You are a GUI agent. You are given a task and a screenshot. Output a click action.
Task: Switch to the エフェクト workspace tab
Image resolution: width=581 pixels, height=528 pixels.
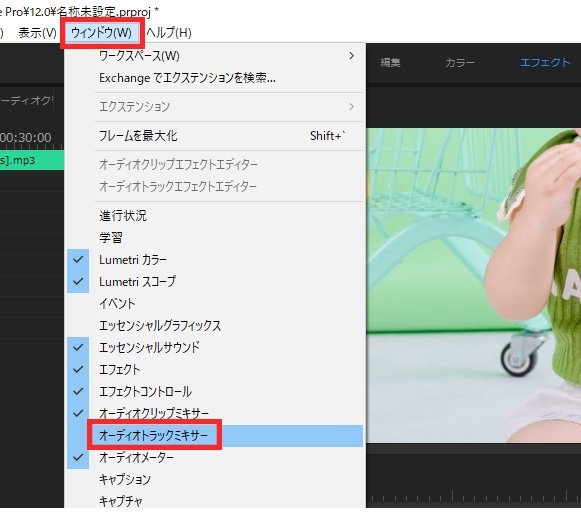click(545, 63)
